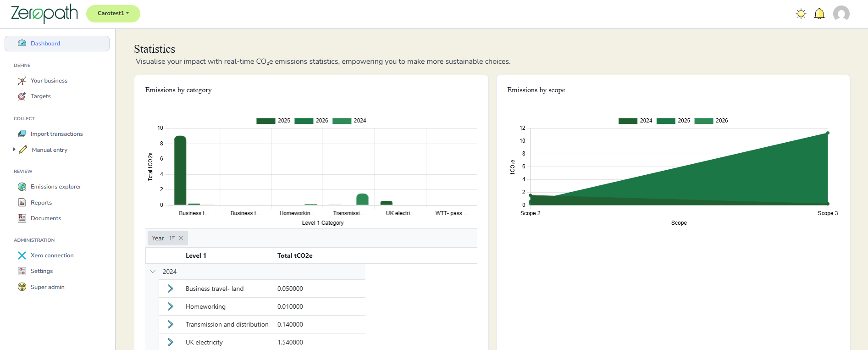
Task: Toggle the sun light-mode icon
Action: [x=801, y=14]
